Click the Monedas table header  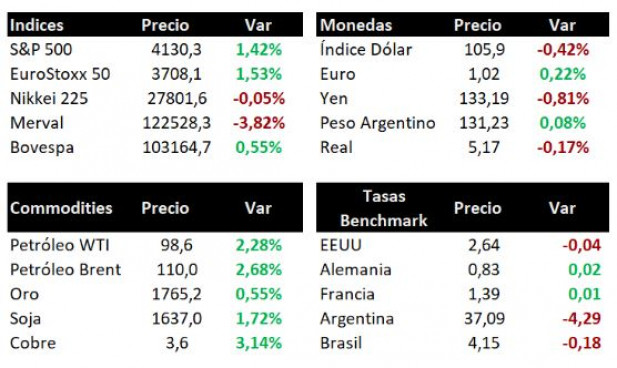[356, 25]
